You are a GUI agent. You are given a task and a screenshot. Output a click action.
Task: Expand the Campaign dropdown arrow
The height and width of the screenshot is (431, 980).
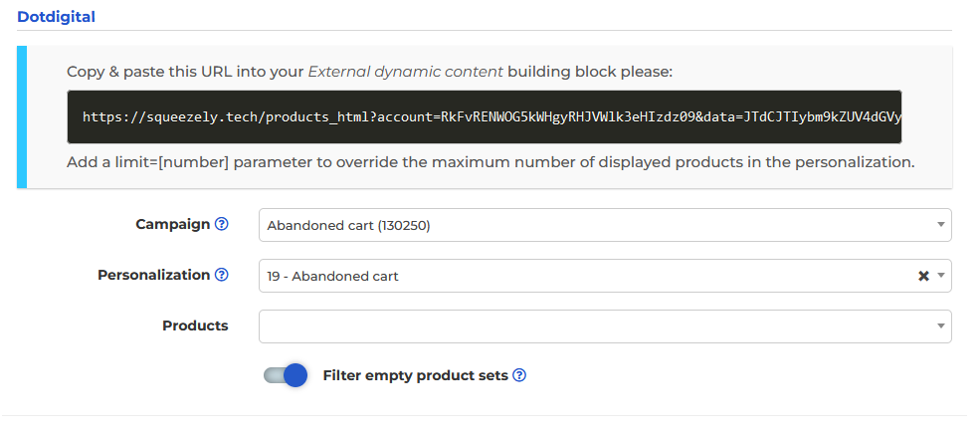(940, 225)
